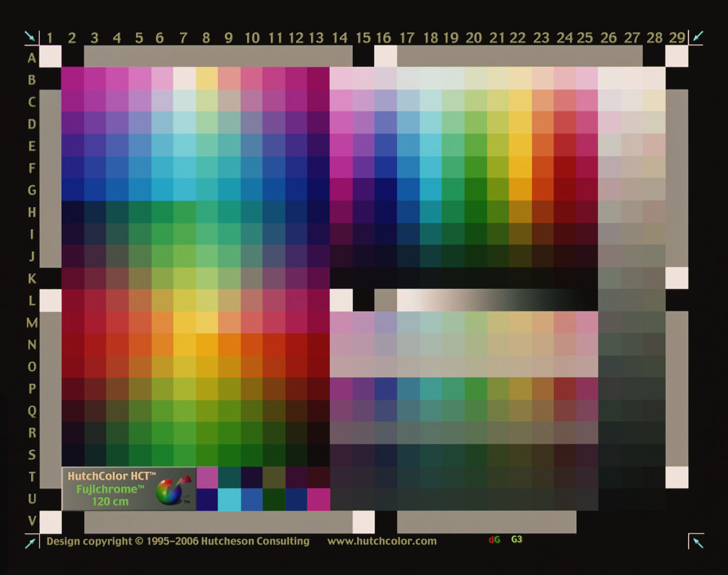This screenshot has width=728, height=575.
Task: Select the green swatch at row P column 20
Action: (476, 389)
